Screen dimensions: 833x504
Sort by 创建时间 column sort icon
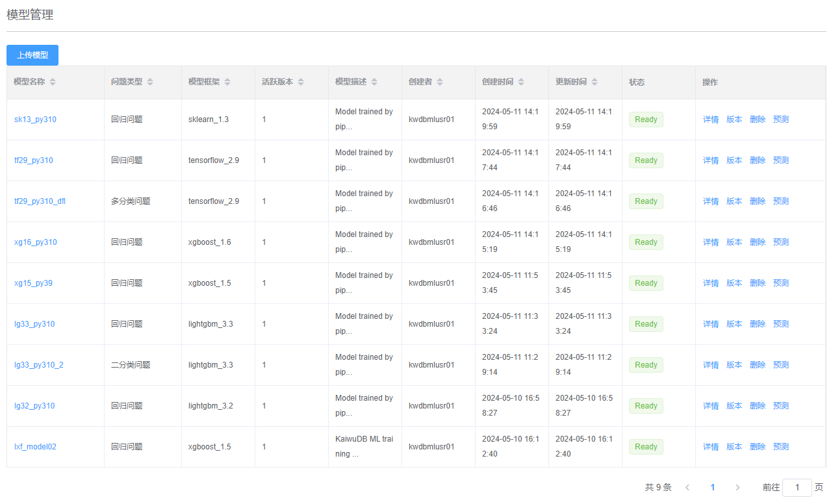coord(521,82)
